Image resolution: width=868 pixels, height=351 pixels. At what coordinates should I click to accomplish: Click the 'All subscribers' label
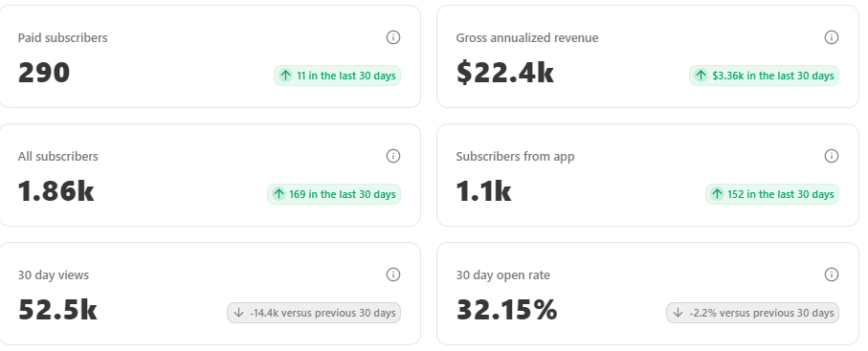click(58, 156)
